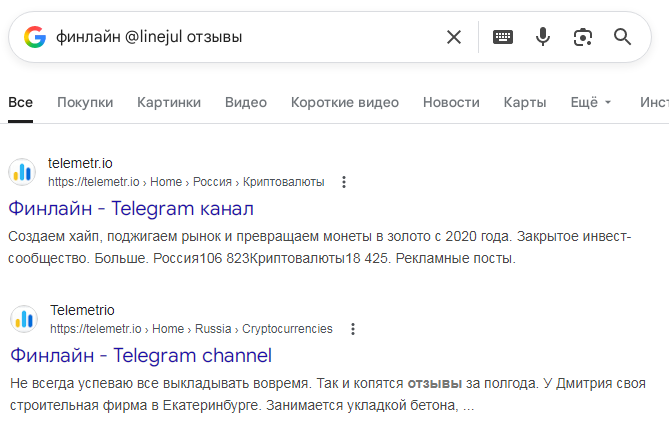Open three-dot menu for first result
Screen dimensions: 669x433
(344, 182)
